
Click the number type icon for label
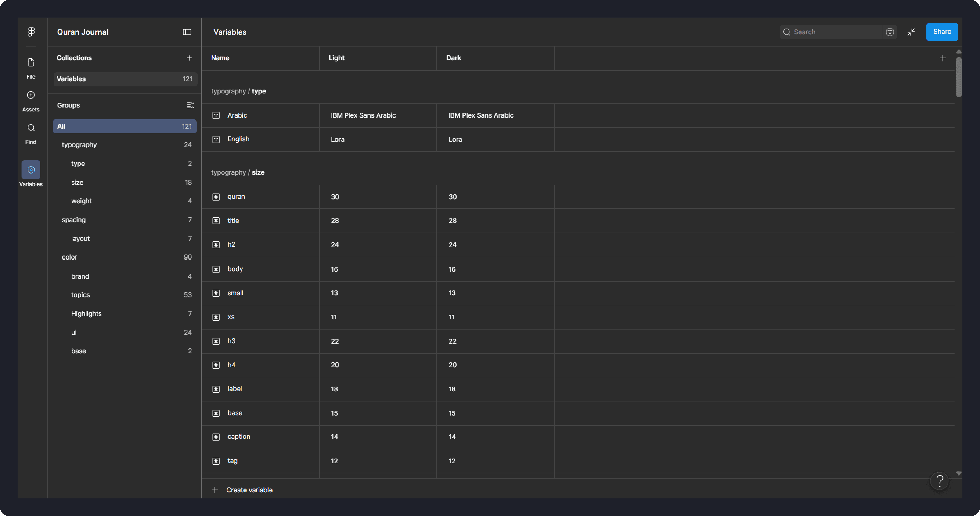click(216, 389)
